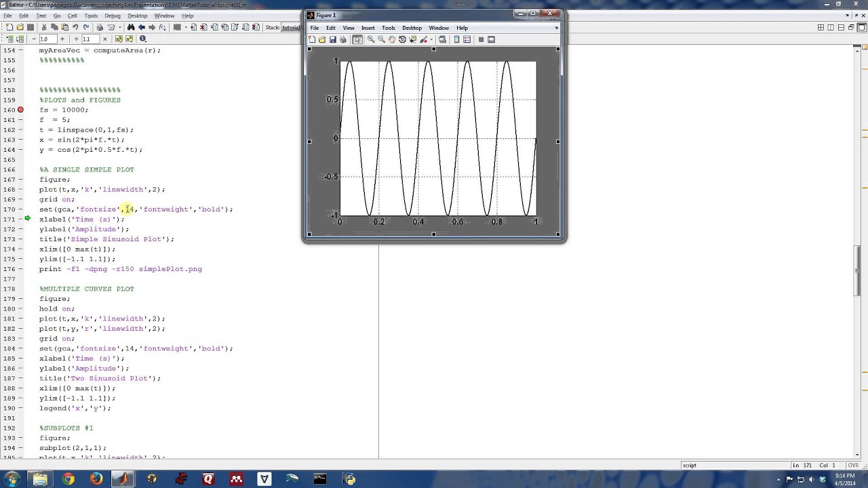Click the Hide Plot Tools square icon

click(x=481, y=39)
